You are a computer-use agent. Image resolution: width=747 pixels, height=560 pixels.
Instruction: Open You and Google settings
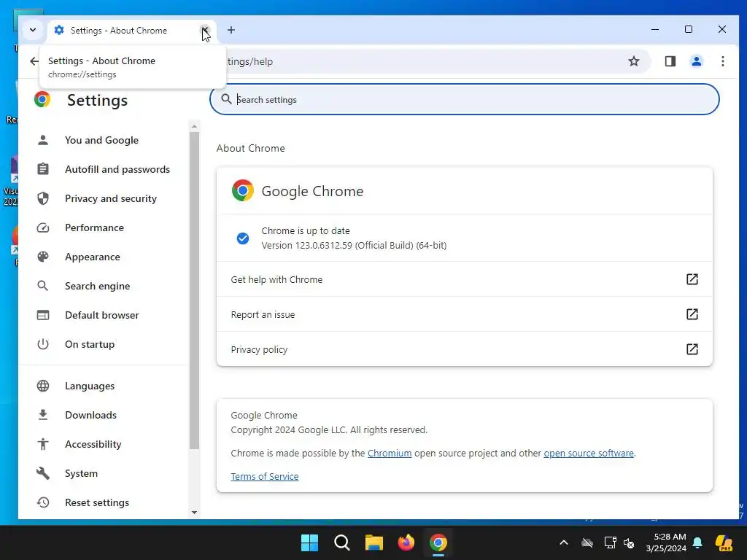[101, 140]
